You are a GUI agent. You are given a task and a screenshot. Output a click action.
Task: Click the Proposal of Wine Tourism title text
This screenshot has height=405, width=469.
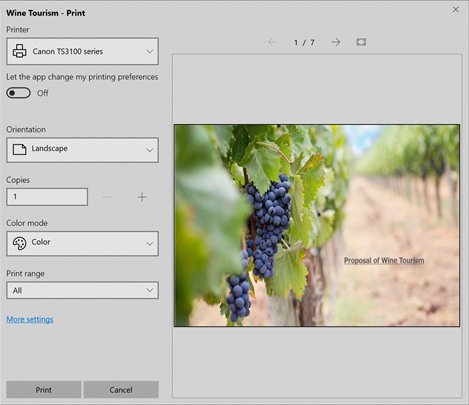[x=384, y=260]
